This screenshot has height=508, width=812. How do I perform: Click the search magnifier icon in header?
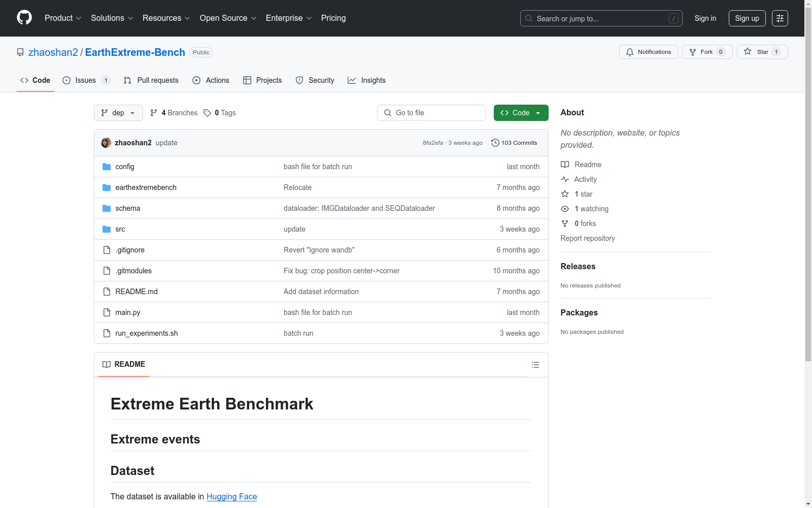coord(529,18)
